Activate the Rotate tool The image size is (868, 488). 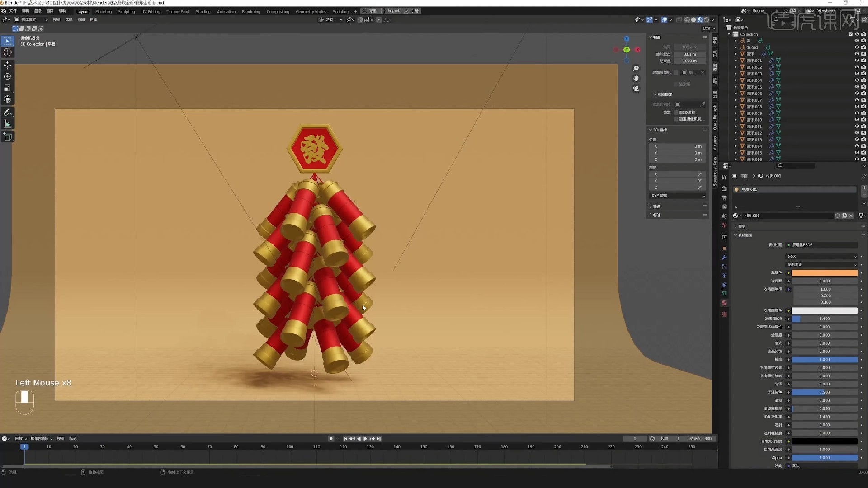pyautogui.click(x=8, y=77)
